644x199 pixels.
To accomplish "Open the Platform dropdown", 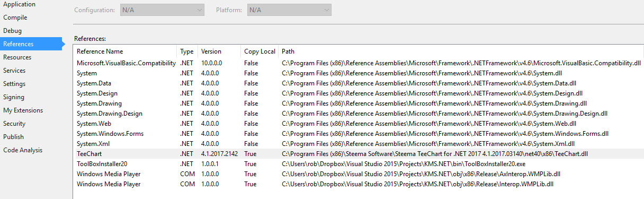I will point(289,10).
